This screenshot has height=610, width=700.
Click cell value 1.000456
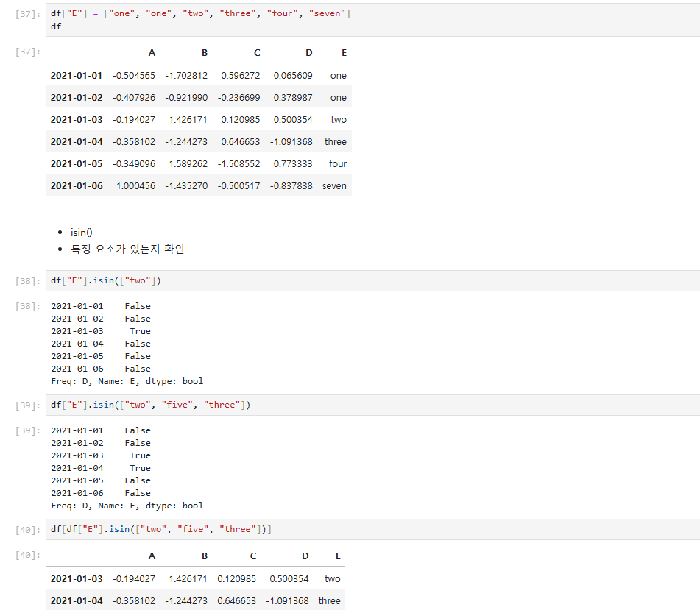coord(135,185)
